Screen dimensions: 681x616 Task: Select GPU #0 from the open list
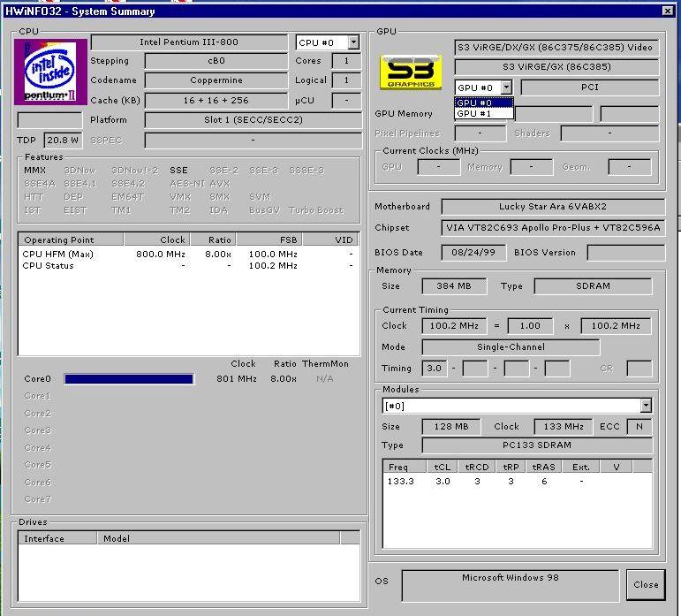tap(484, 103)
